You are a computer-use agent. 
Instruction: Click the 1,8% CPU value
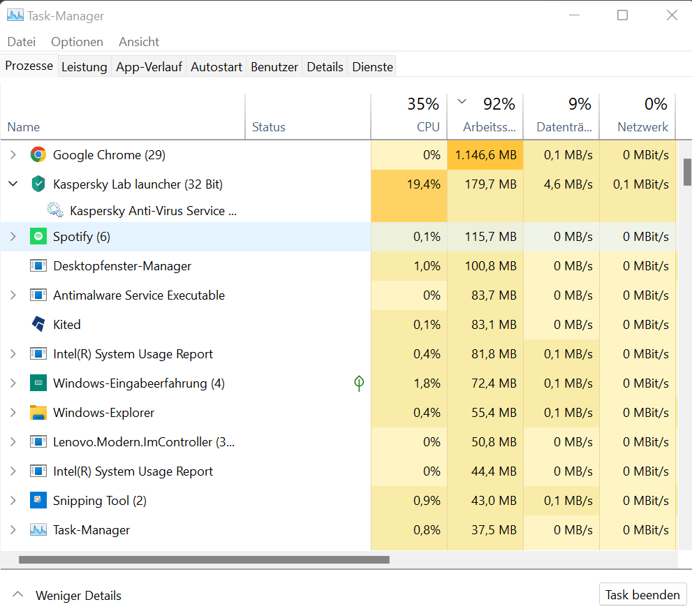427,383
